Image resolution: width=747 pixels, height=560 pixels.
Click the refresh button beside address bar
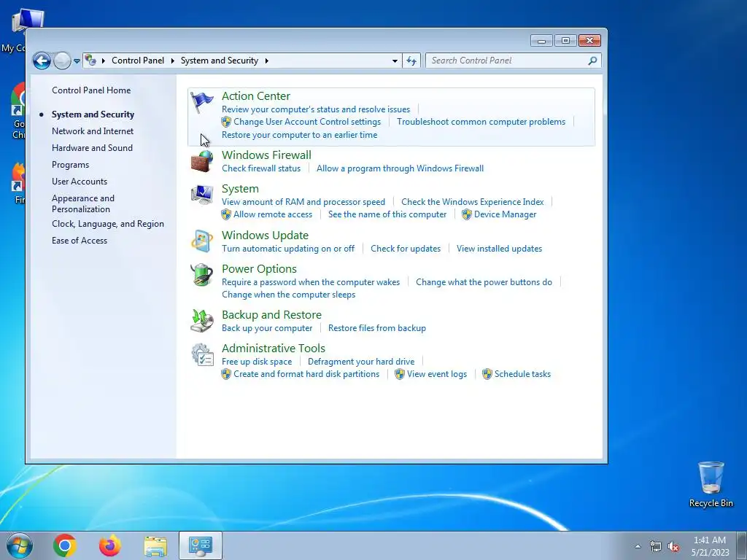(x=411, y=61)
